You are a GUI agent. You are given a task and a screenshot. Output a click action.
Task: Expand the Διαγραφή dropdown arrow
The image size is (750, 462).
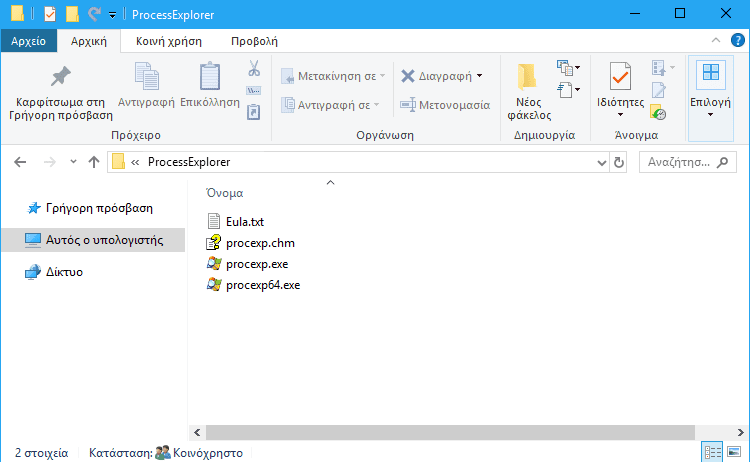479,76
